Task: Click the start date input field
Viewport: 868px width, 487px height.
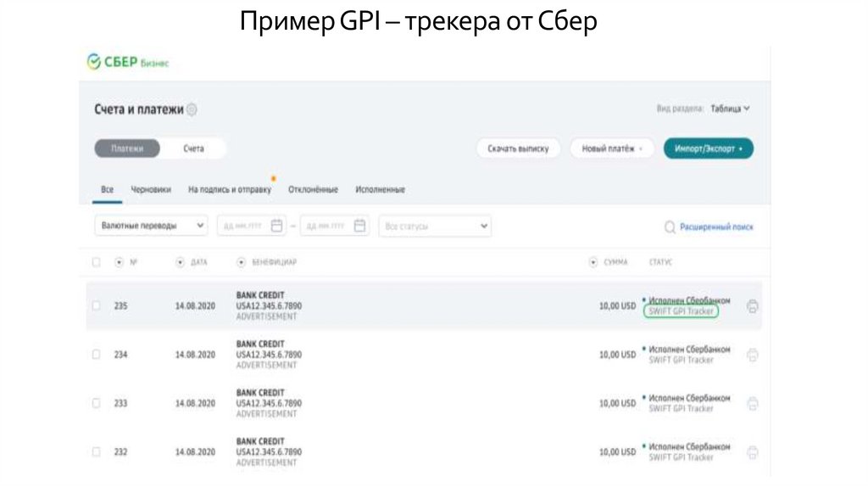Action: click(252, 226)
